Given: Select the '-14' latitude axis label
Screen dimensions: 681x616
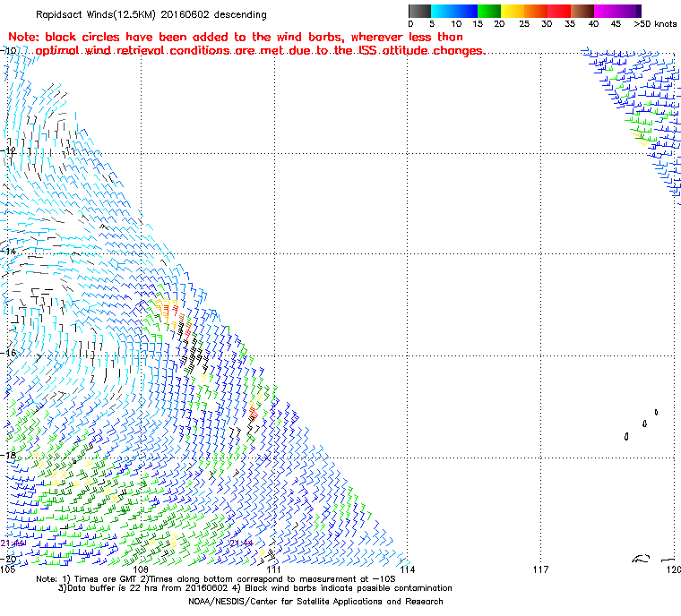Looking at the screenshot, I should pos(8,251).
